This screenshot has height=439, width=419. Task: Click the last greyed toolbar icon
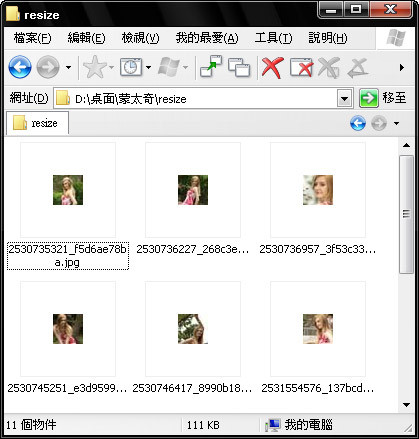(x=358, y=68)
